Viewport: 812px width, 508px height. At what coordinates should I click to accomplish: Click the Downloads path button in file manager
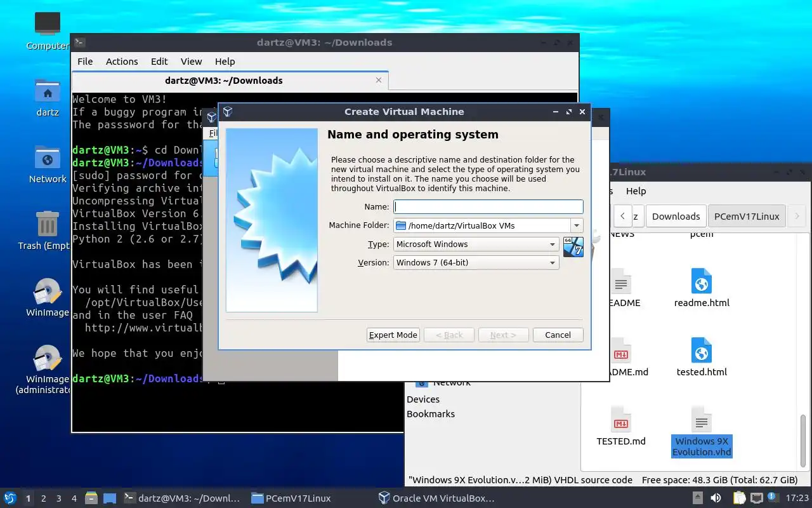tap(676, 216)
